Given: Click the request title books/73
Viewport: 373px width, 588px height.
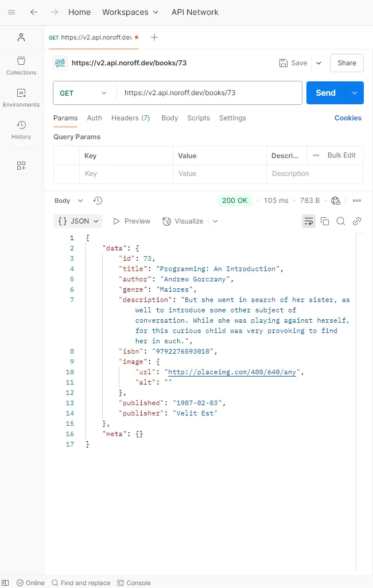Looking at the screenshot, I should point(129,63).
